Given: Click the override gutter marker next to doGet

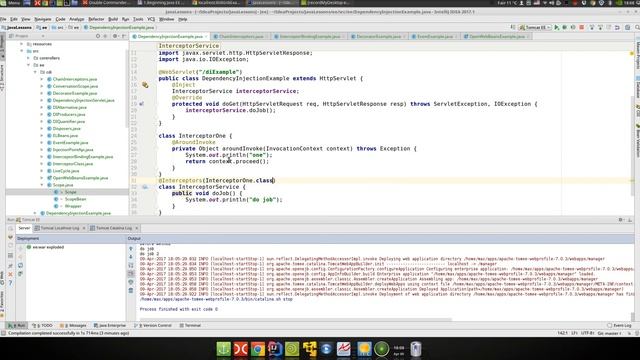Looking at the screenshot, I should pos(141,104).
